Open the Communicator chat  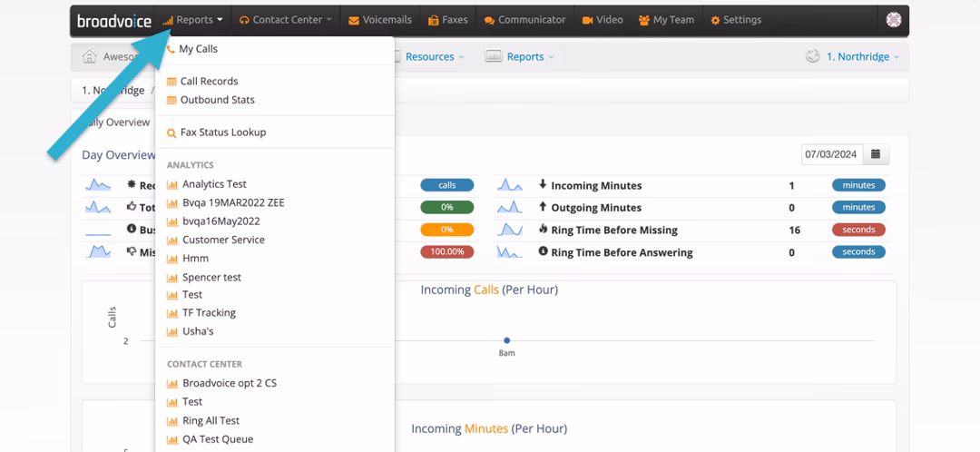(524, 20)
